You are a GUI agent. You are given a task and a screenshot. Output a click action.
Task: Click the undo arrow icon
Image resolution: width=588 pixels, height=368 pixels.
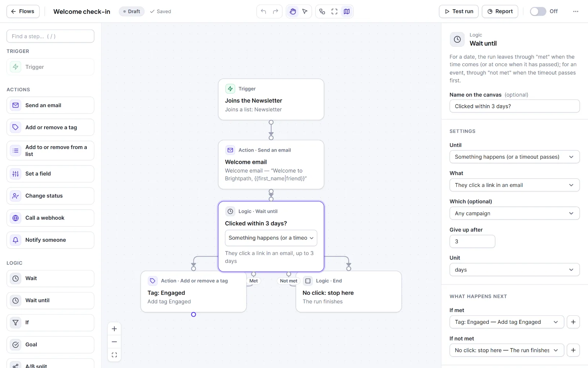click(x=263, y=11)
